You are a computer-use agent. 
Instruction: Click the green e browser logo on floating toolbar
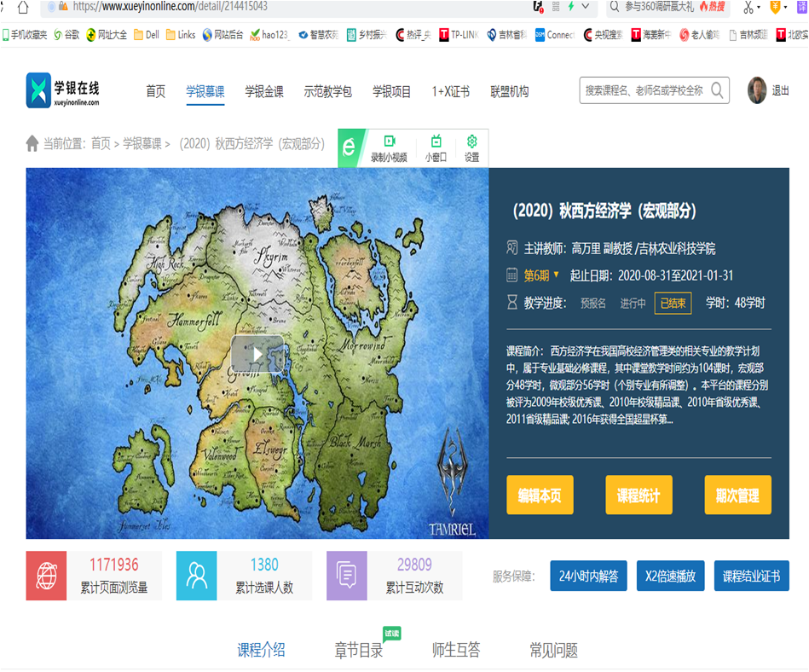pos(350,148)
